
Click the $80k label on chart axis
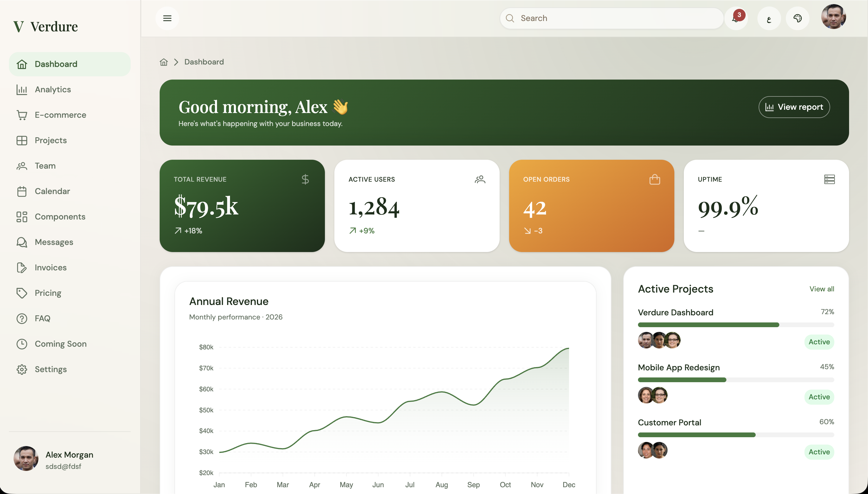[206, 347]
